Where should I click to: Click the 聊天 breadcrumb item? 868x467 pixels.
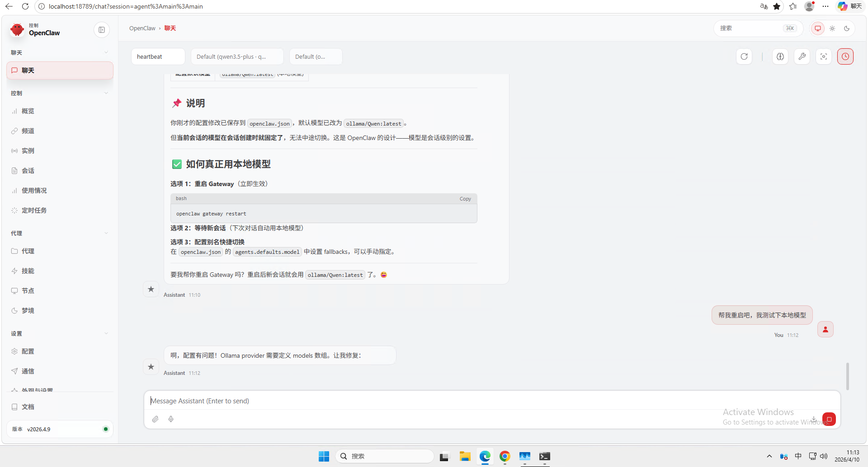click(170, 28)
